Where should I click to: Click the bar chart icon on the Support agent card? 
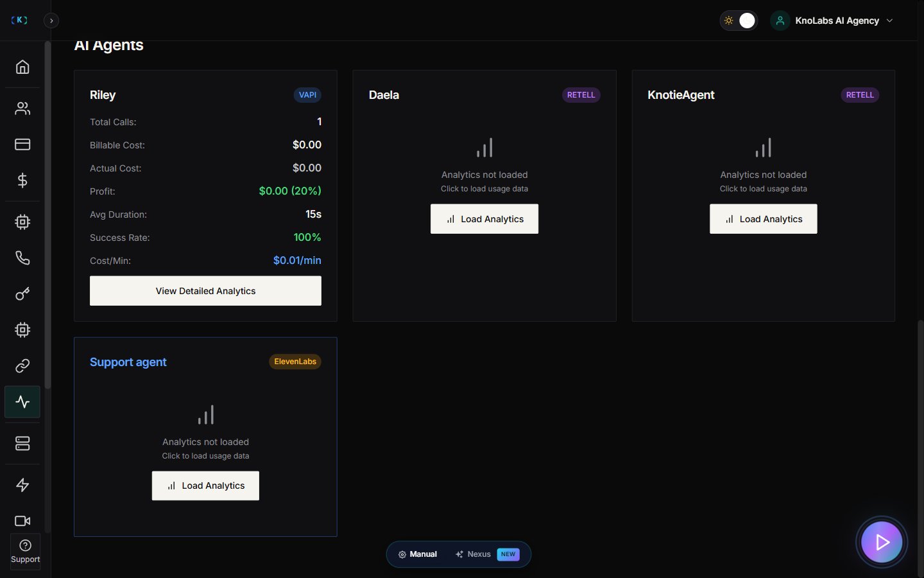coord(205,415)
